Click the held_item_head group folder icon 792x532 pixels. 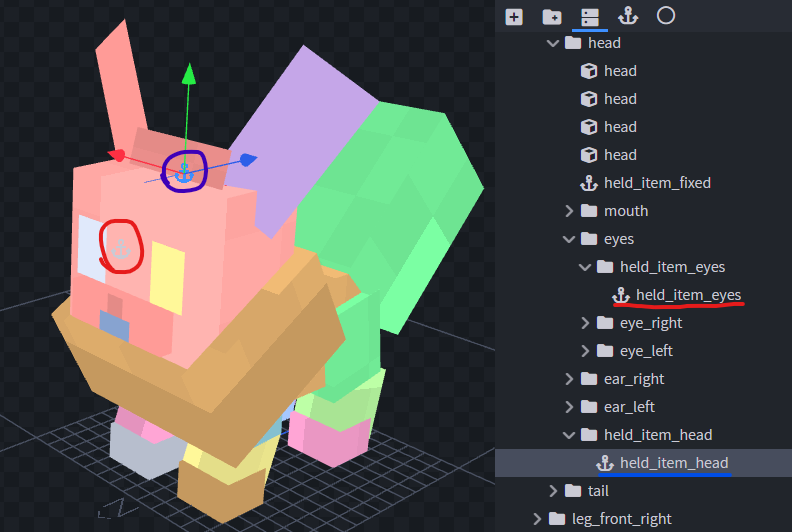(589, 434)
